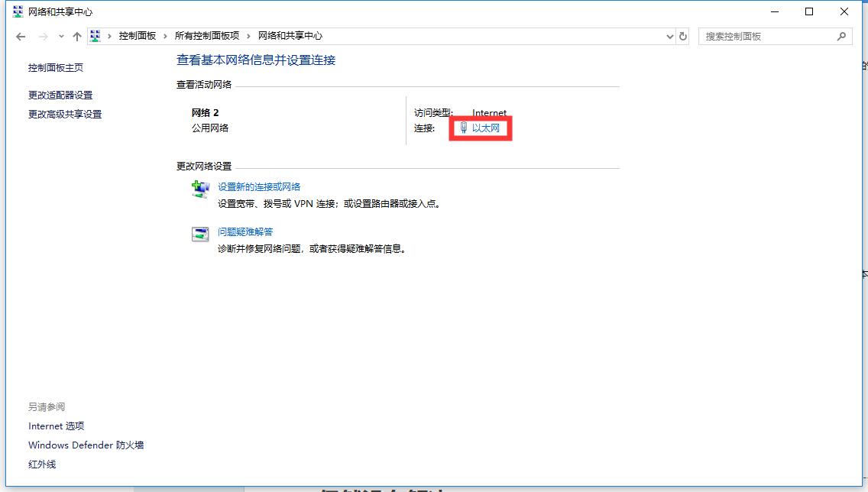This screenshot has height=492, width=868.
Task: Open the recent locations dropdown arrow
Action: (61, 37)
